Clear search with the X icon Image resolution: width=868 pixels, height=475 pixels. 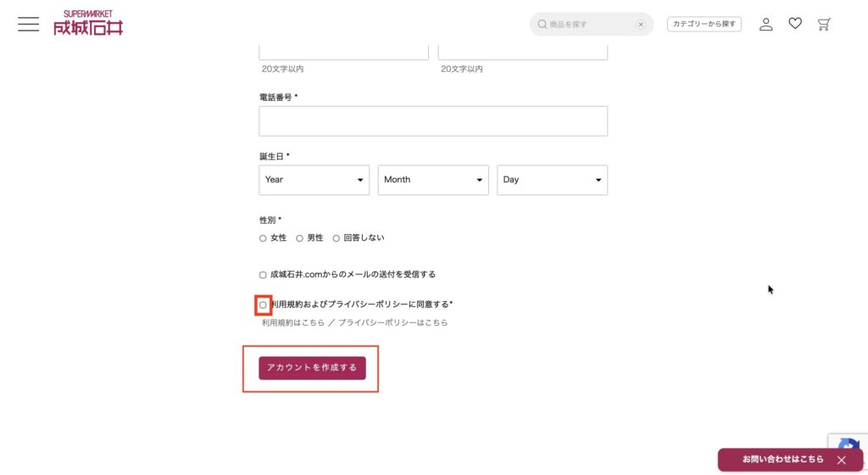click(641, 25)
